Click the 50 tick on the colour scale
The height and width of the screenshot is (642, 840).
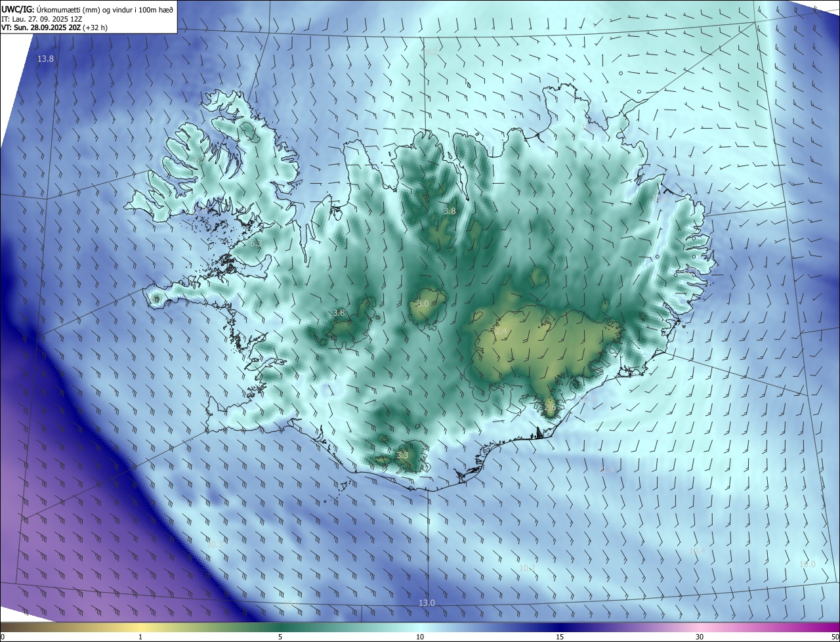(x=835, y=637)
